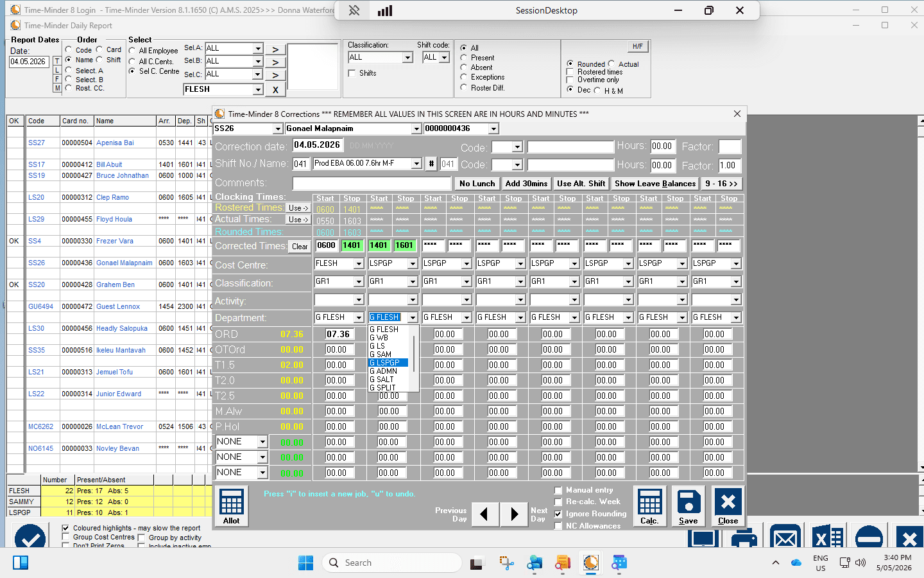Viewport: 924px width, 578px height.
Task: Expand the Sel.A dropdown
Action: [x=258, y=49]
